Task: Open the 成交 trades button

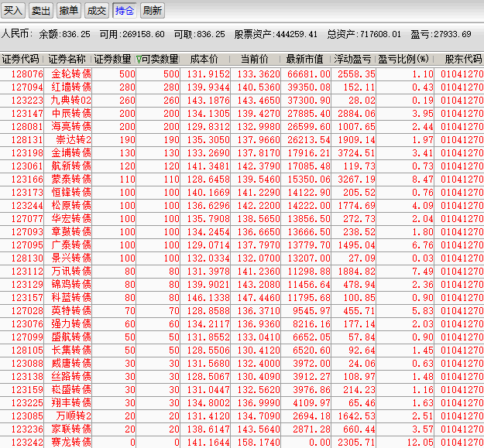Action: coord(96,11)
